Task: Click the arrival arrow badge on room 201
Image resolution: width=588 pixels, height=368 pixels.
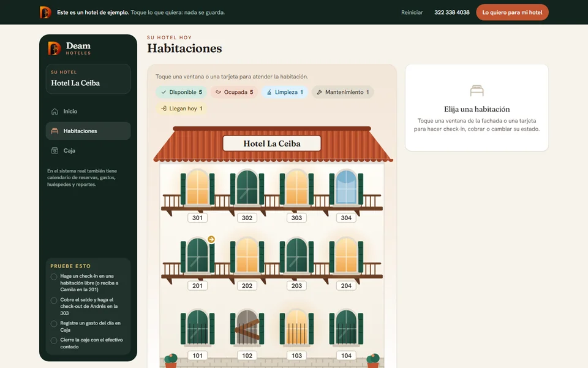Action: [211, 239]
